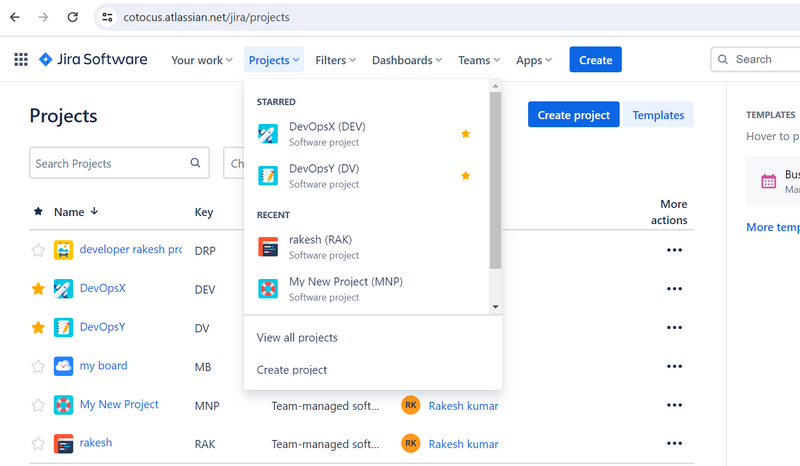This screenshot has height=466, width=800.
Task: Click the Jira Software logo
Action: (93, 60)
